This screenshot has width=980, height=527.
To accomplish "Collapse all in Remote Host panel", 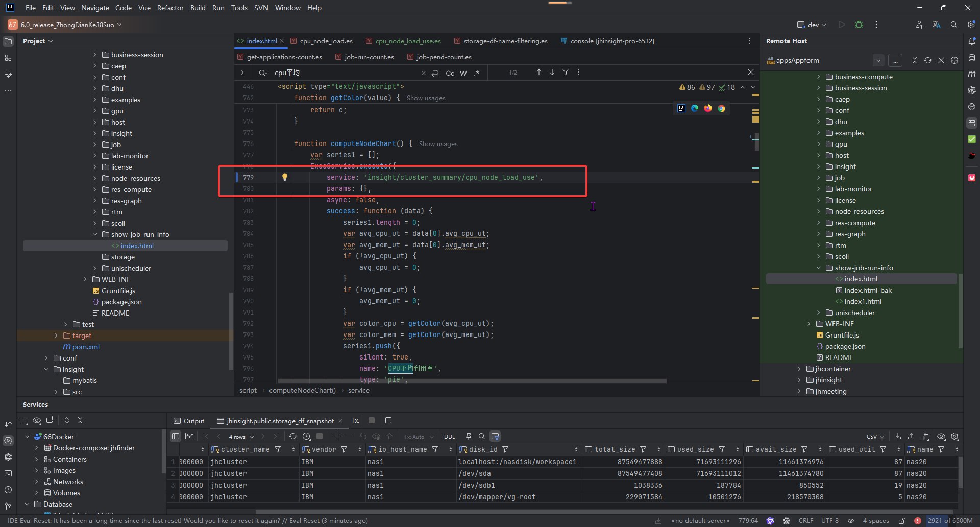I will coord(915,60).
